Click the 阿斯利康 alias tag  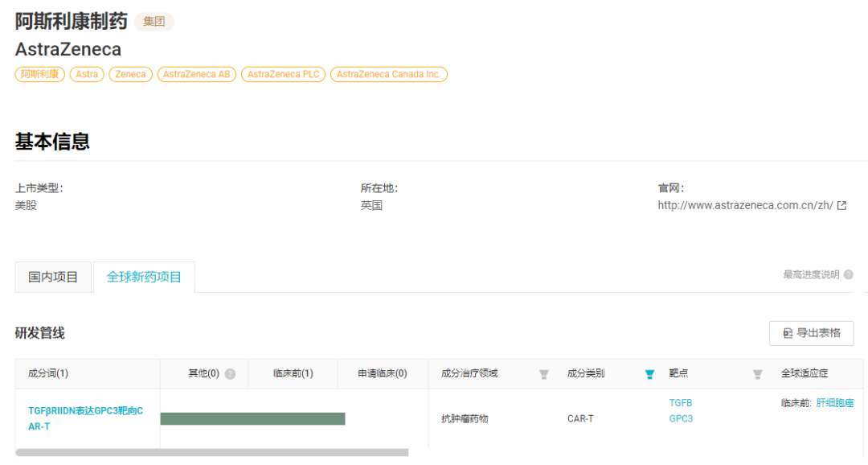pyautogui.click(x=40, y=74)
